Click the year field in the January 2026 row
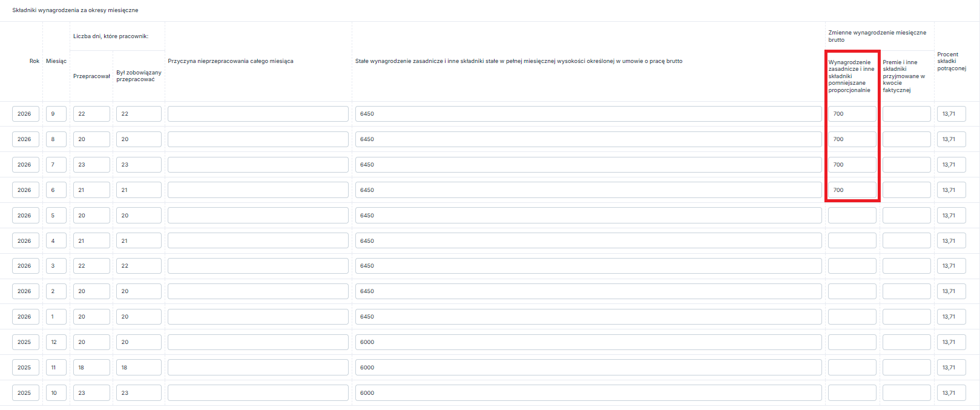The height and width of the screenshot is (410, 980). (x=25, y=317)
